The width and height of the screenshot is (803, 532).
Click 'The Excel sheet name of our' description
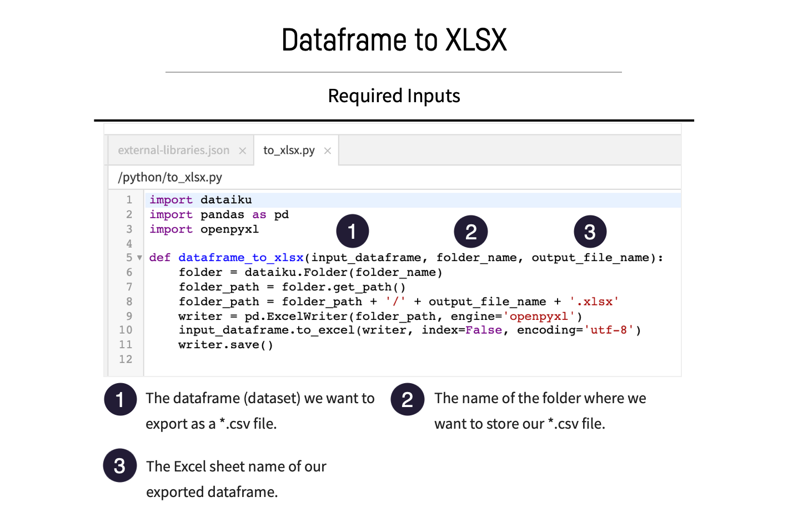[236, 466]
